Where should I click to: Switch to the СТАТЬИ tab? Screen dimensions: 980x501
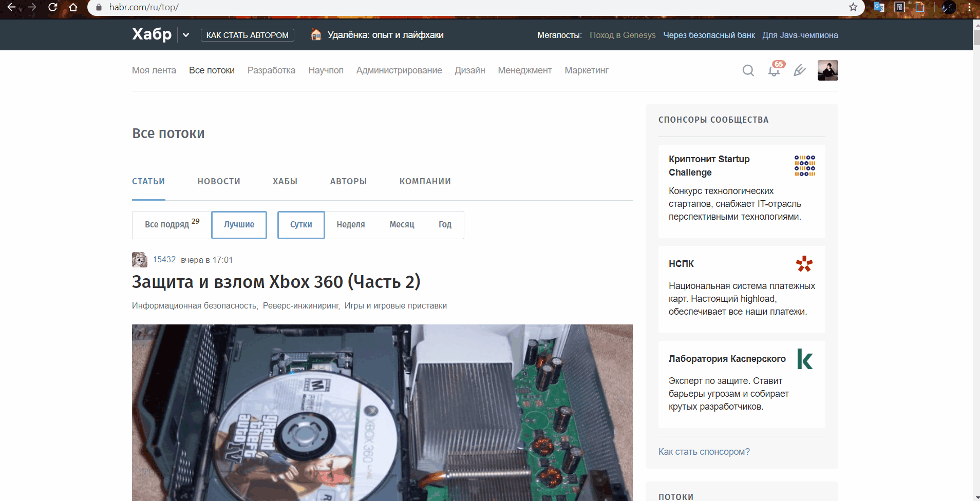[148, 181]
